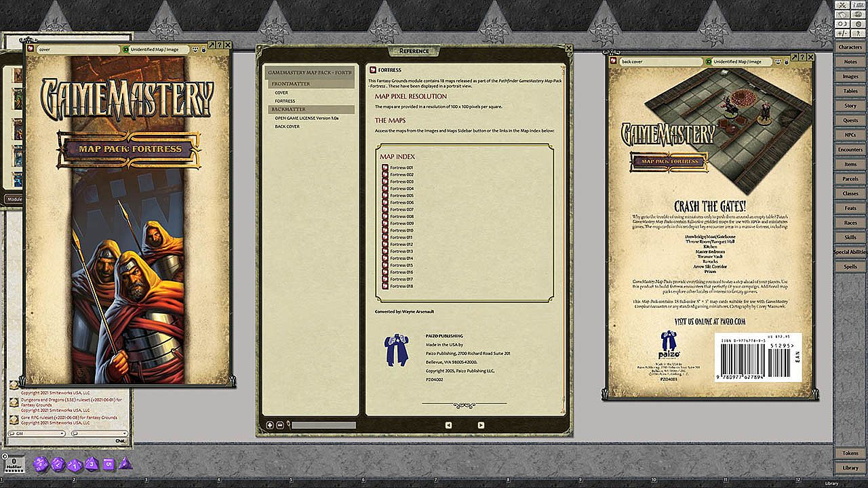The width and height of the screenshot is (868, 488).
Task: Open the Characters sidebar button
Action: [850, 47]
